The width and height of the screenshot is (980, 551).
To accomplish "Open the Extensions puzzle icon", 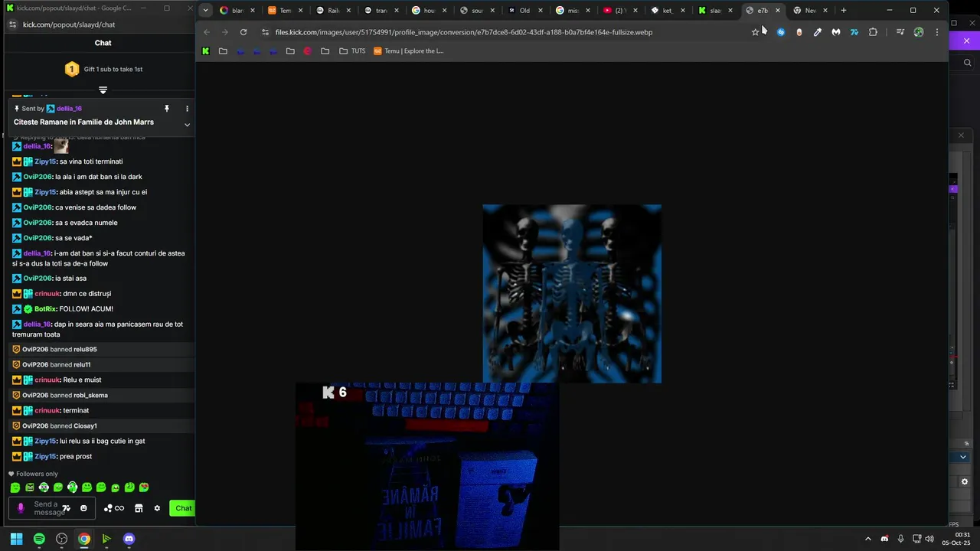I will (873, 32).
